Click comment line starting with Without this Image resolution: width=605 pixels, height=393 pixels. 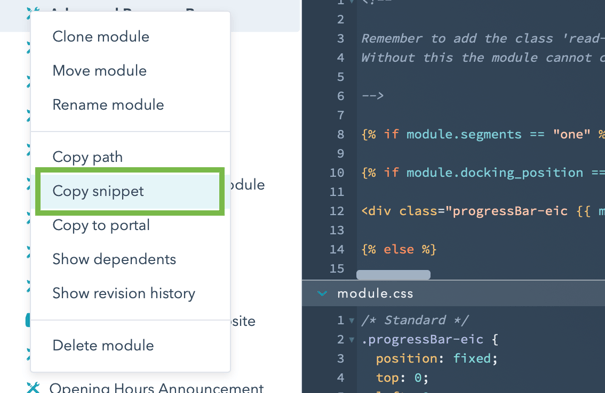pos(482,57)
